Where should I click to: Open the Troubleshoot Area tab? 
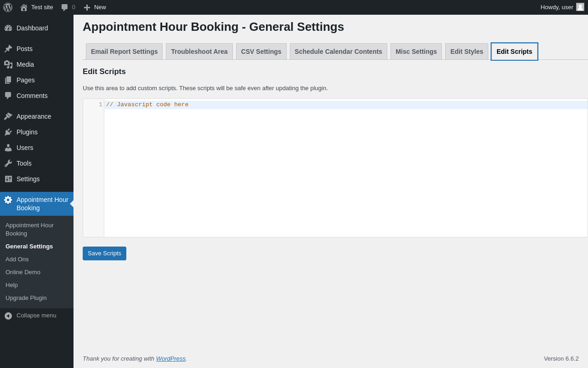pyautogui.click(x=199, y=52)
